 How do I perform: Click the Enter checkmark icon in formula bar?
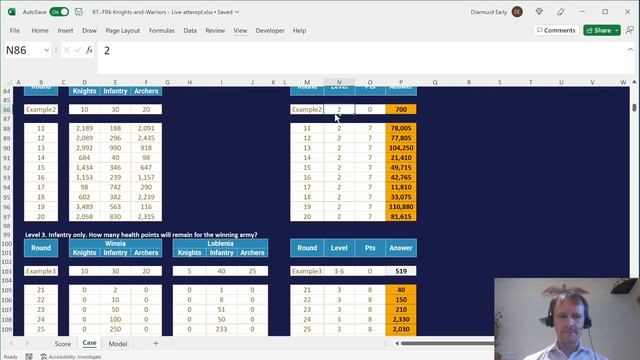point(78,50)
